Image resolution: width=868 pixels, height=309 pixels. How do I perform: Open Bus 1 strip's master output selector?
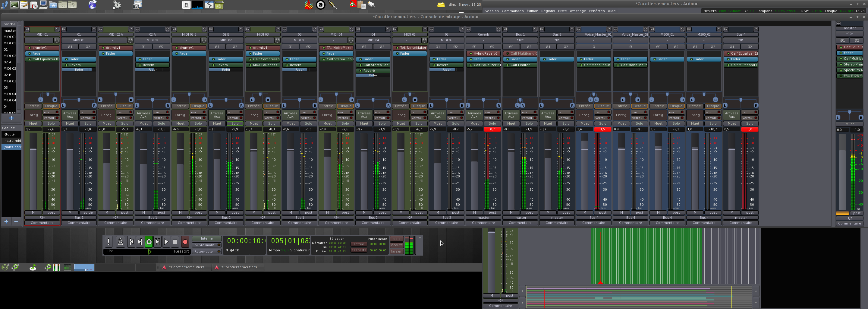pyautogui.click(x=520, y=218)
